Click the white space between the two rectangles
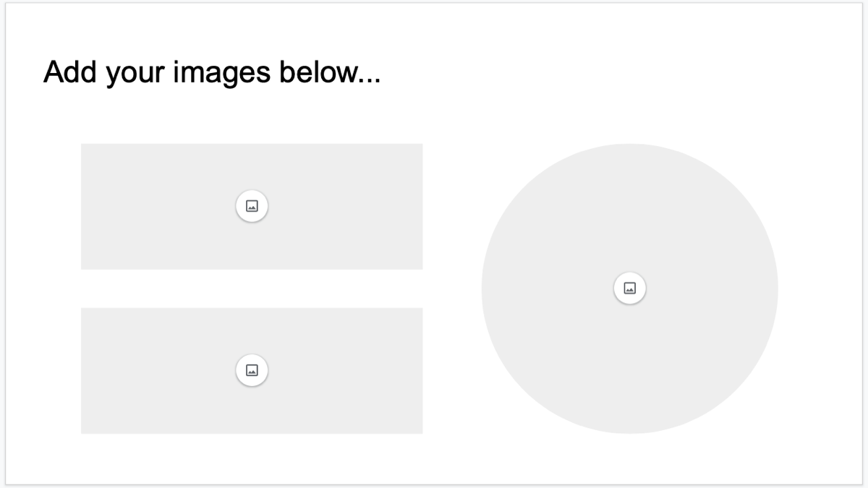This screenshot has height=488, width=868. click(x=252, y=289)
